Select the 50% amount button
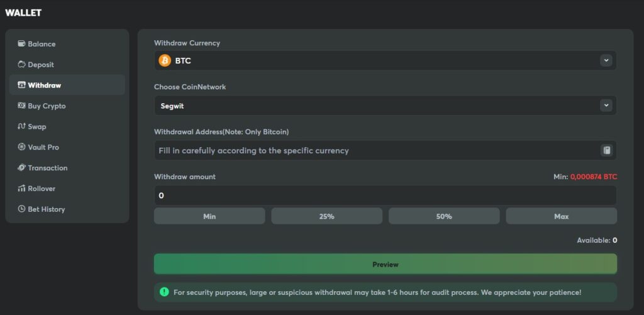 (x=444, y=216)
